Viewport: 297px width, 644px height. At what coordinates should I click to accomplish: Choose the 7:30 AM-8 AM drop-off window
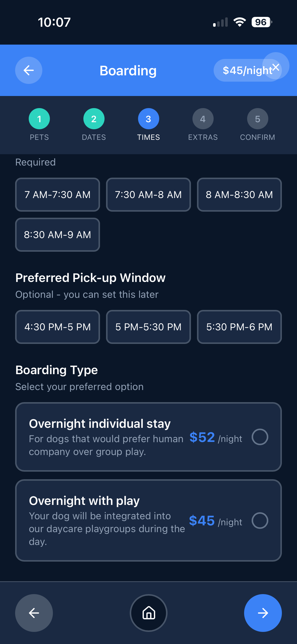148,195
